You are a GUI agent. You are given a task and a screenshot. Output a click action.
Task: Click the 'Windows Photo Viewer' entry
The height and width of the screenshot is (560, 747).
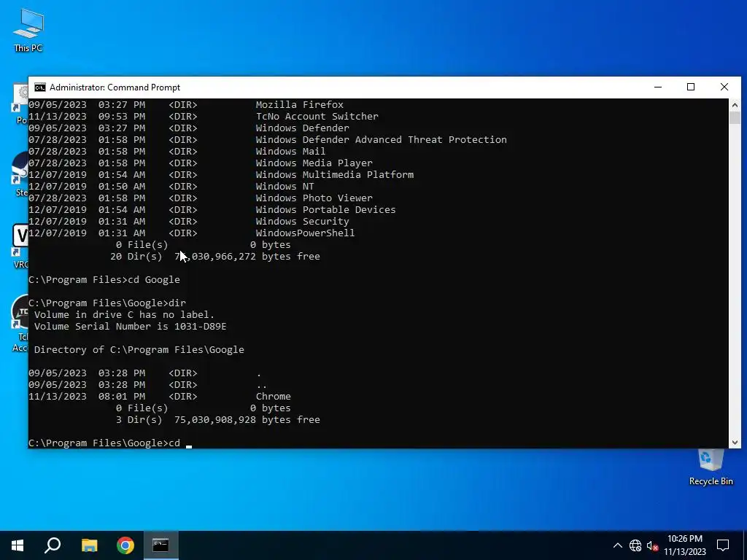pos(314,198)
